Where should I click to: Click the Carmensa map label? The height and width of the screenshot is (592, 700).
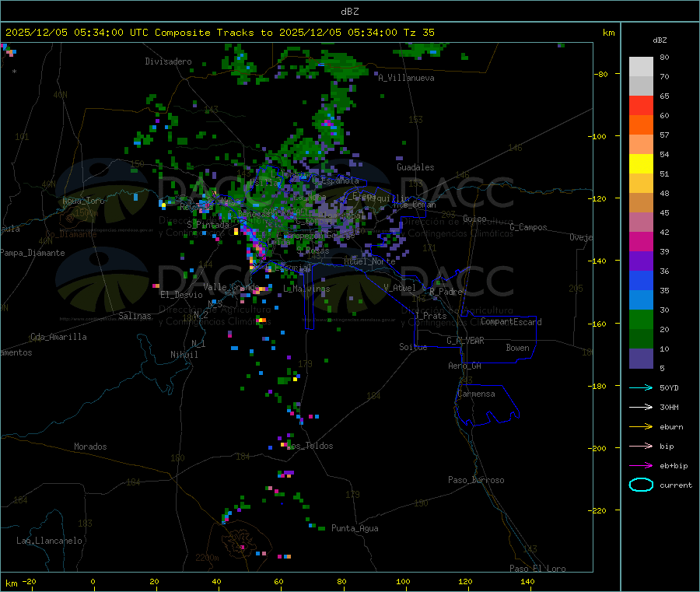(476, 394)
